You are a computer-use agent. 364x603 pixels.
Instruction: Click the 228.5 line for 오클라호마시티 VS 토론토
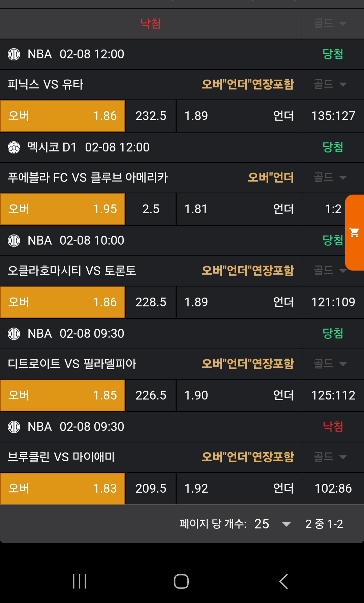[151, 302]
